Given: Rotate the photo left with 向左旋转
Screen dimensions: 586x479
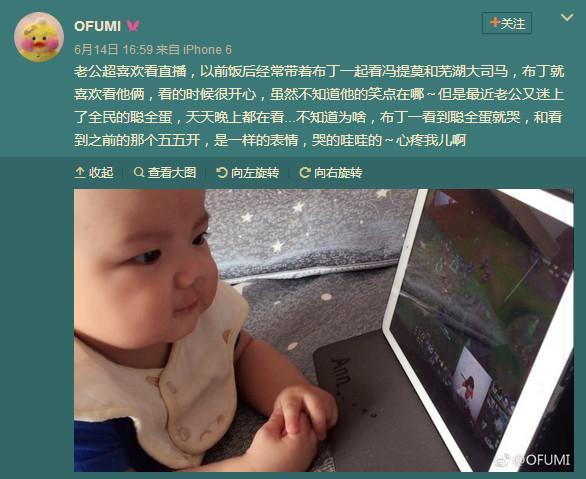Looking at the screenshot, I should (248, 172).
